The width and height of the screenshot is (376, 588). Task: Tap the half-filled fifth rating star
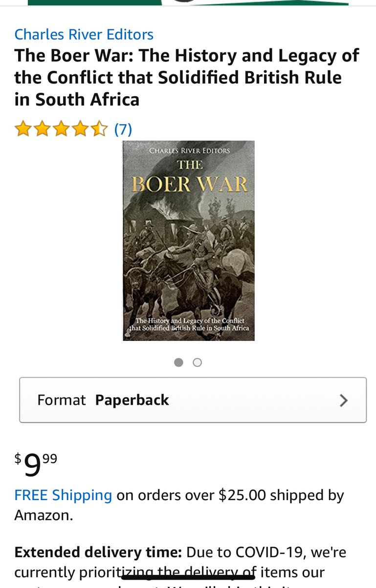98,129
